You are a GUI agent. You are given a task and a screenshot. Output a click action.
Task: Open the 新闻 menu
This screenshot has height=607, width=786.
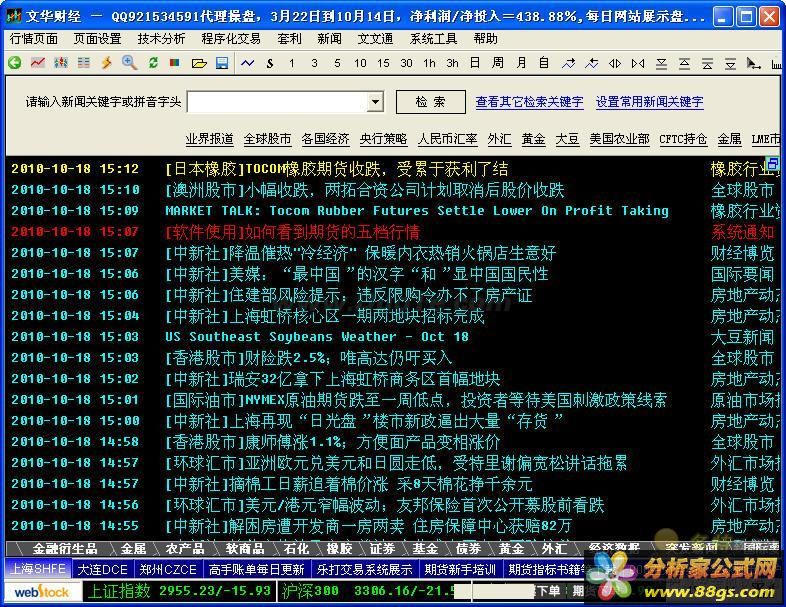329,39
